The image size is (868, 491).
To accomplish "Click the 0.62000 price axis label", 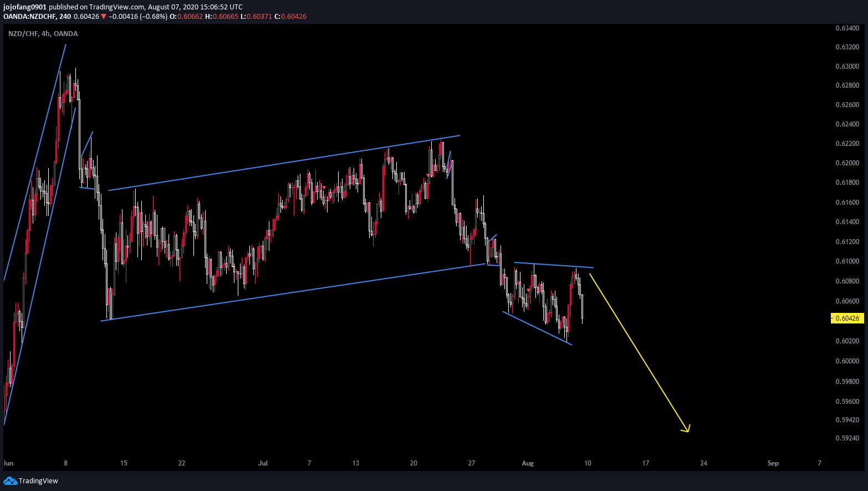I will (x=847, y=163).
